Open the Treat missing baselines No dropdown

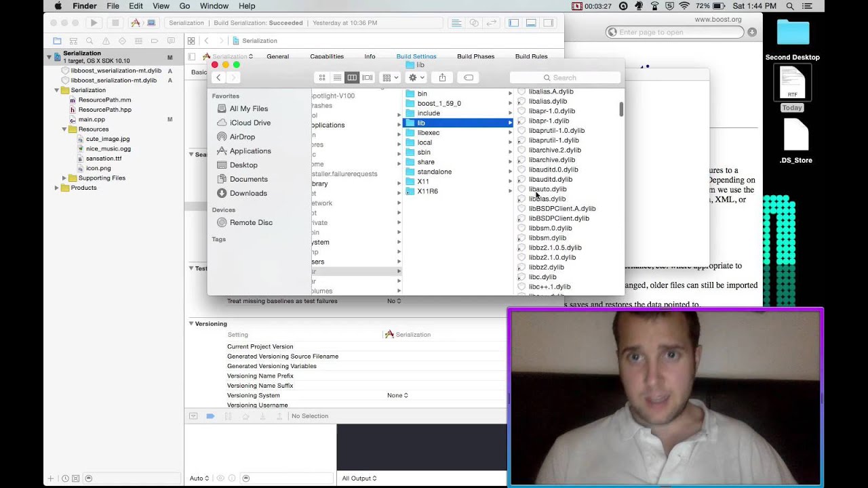[x=393, y=301]
